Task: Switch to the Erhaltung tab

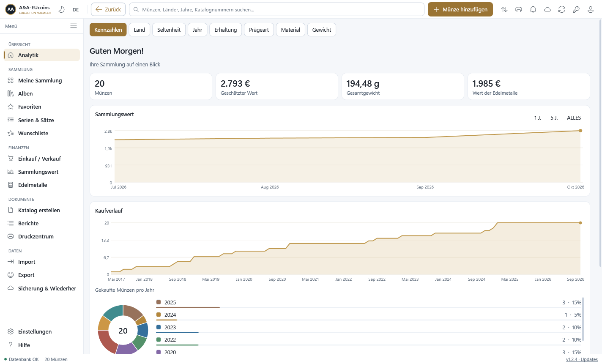Action: (x=226, y=30)
